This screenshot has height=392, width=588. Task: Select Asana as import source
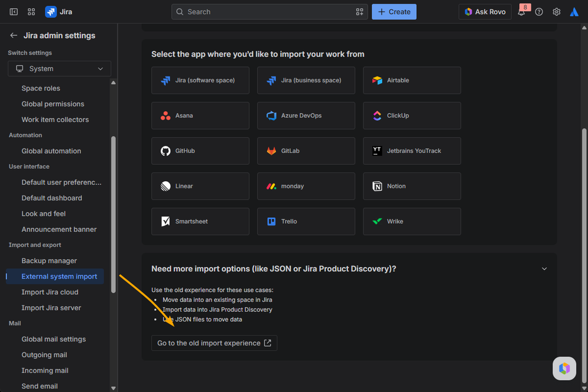[200, 115]
